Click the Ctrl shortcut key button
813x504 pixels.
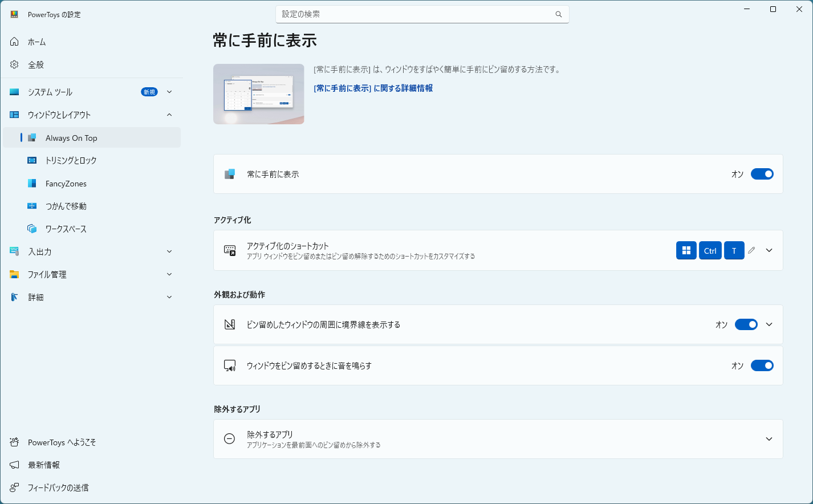point(710,250)
